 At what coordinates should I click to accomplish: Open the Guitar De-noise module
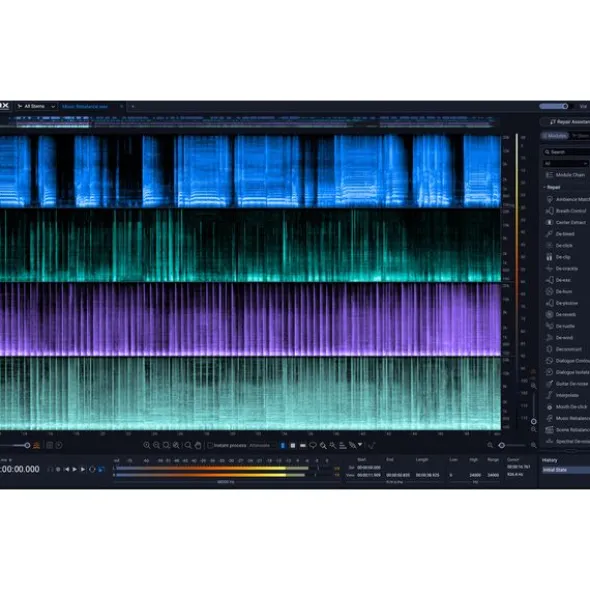568,384
